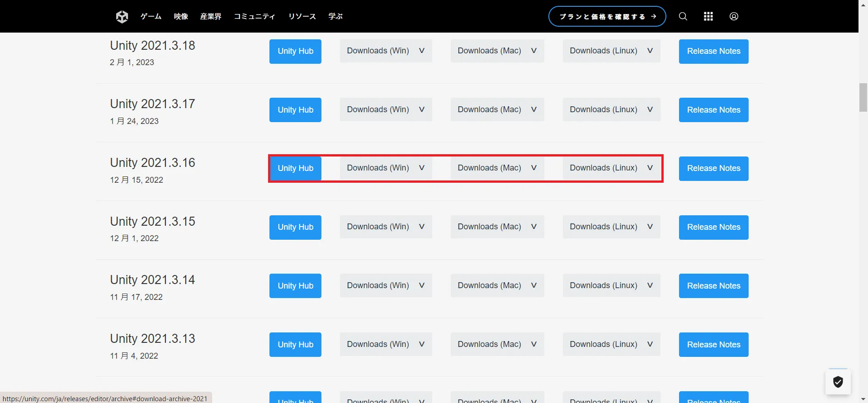Expand Downloads (Linux) for Unity 2021.3.13

611,344
